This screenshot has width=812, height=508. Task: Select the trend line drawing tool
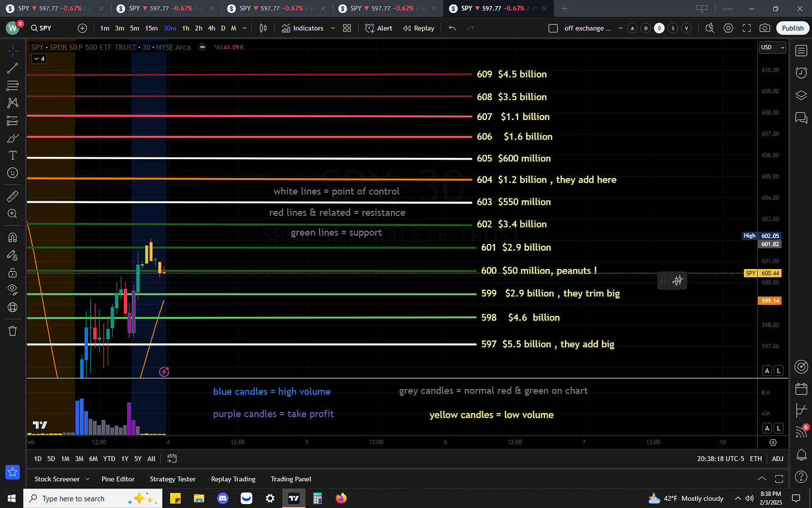click(x=12, y=69)
